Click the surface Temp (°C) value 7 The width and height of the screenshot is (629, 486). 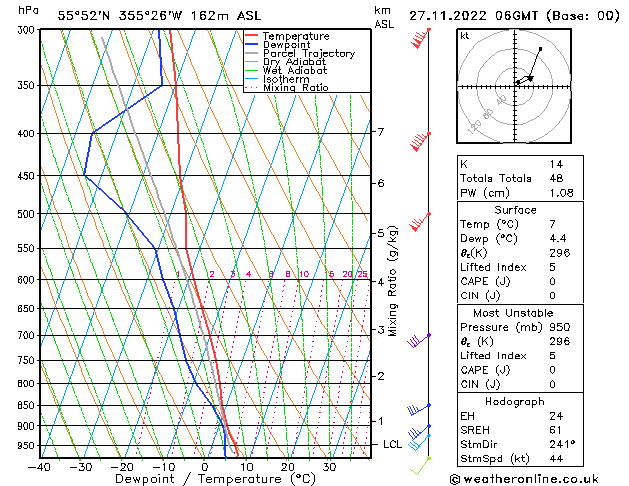[x=553, y=224]
